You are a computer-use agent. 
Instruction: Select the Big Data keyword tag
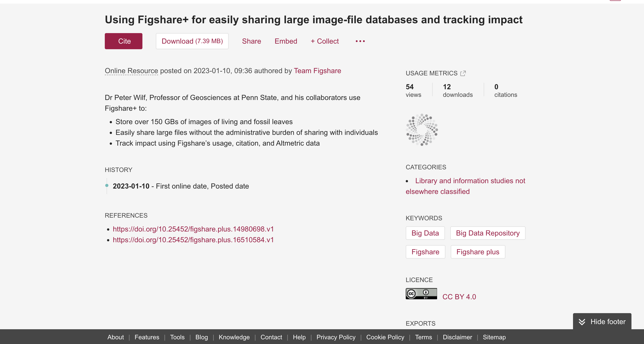(425, 233)
